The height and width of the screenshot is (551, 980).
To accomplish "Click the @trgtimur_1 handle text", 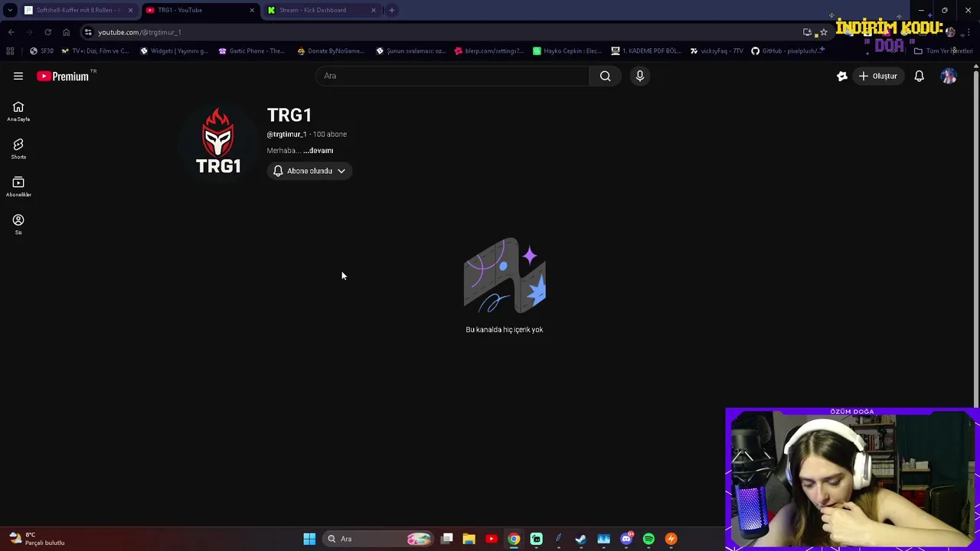I will 286,134.
